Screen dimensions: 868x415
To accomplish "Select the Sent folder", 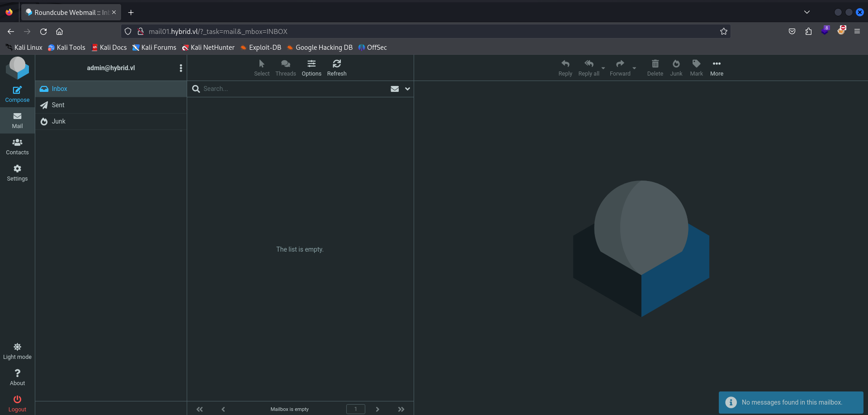I will (x=58, y=105).
